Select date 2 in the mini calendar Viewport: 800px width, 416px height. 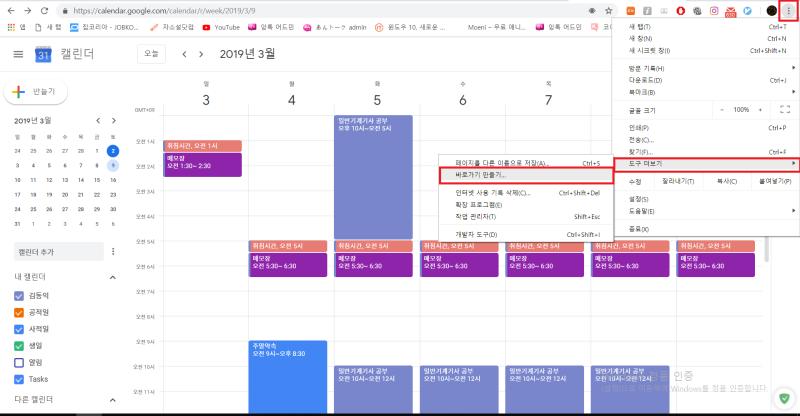coord(113,151)
